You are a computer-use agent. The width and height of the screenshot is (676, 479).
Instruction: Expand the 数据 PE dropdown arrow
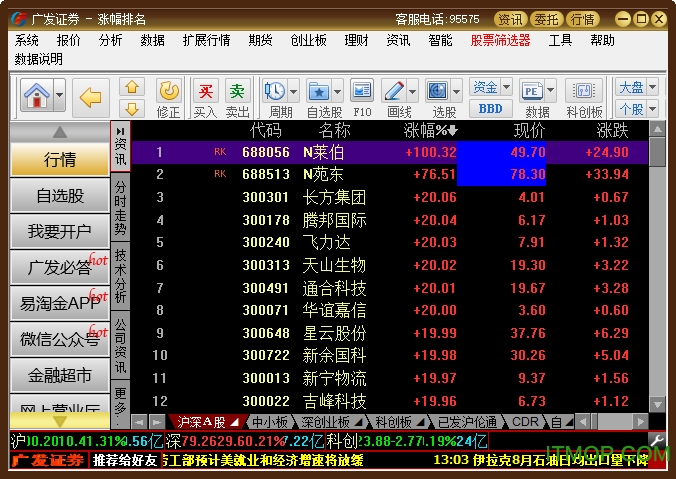(x=551, y=91)
